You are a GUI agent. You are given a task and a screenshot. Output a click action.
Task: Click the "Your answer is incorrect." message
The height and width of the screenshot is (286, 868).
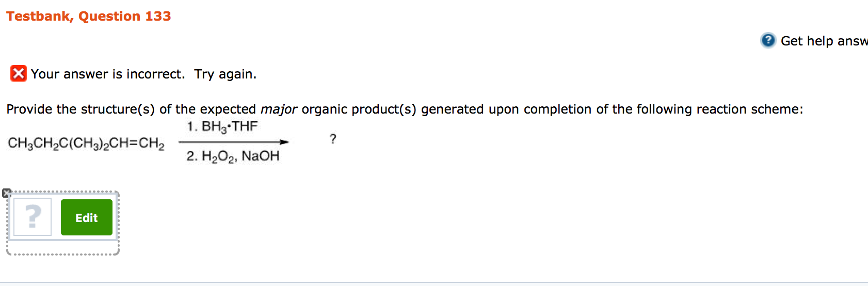(107, 74)
